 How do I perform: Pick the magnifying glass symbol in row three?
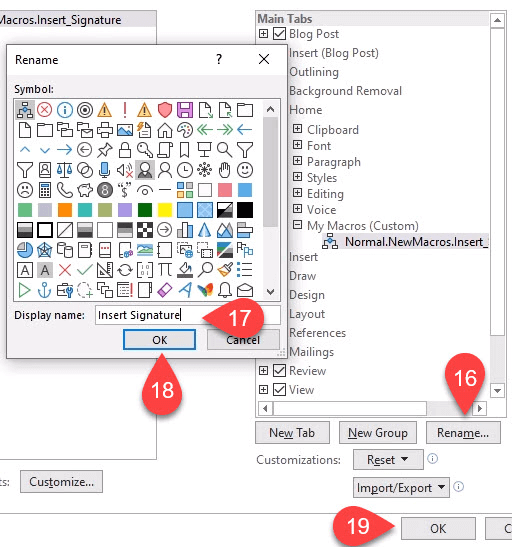[x=225, y=150]
